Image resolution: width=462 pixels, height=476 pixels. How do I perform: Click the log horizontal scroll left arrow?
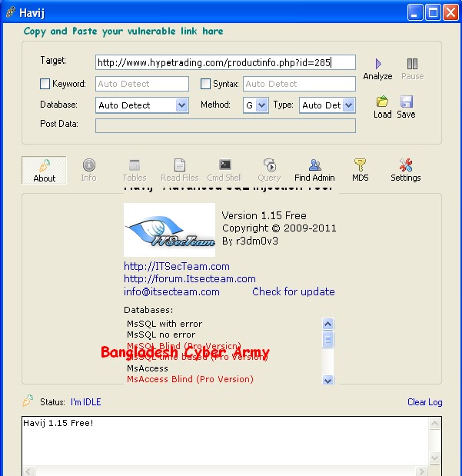28,471
